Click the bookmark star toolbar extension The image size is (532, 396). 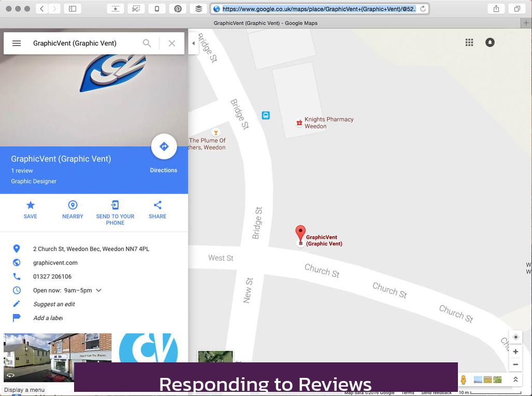click(x=116, y=9)
